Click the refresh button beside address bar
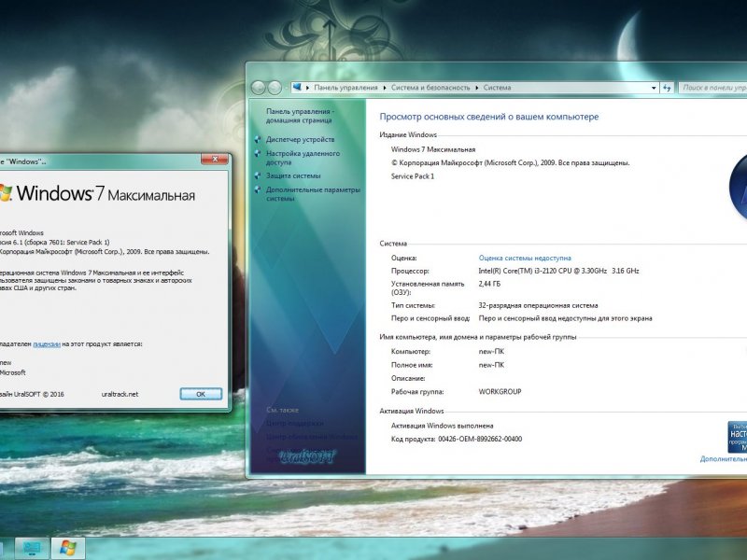 [x=667, y=88]
